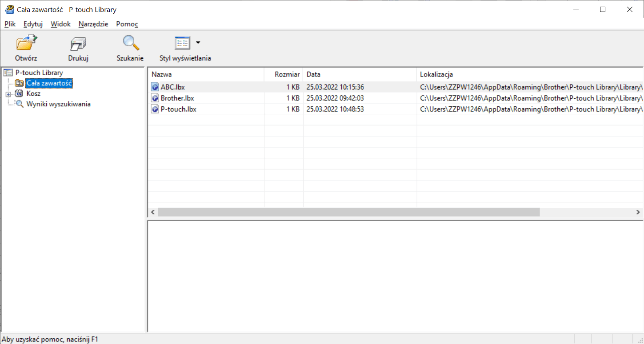Click horizontal scrollbar right arrow
Image resolution: width=644 pixels, height=344 pixels.
(x=638, y=213)
